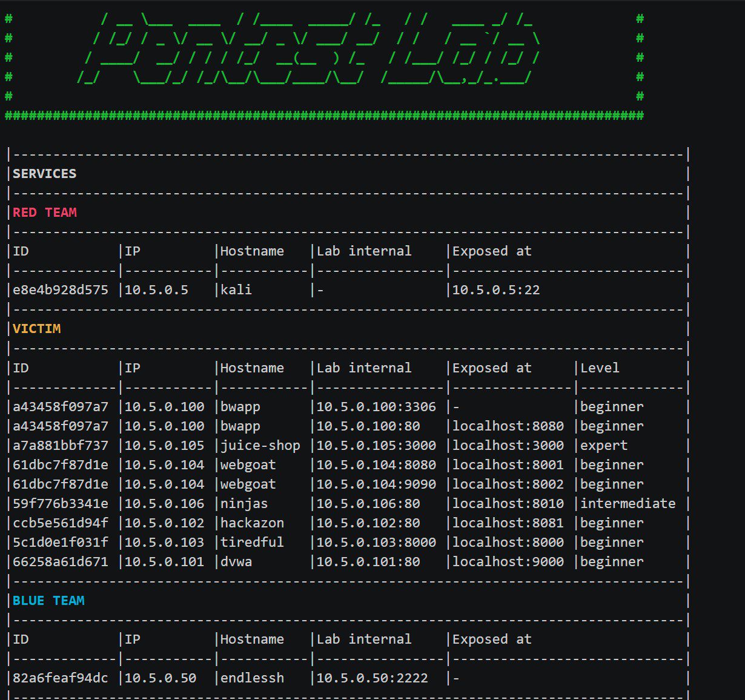The width and height of the screenshot is (745, 700).
Task: Select lab internal address 10.5.0.105:3000
Action: 376,446
